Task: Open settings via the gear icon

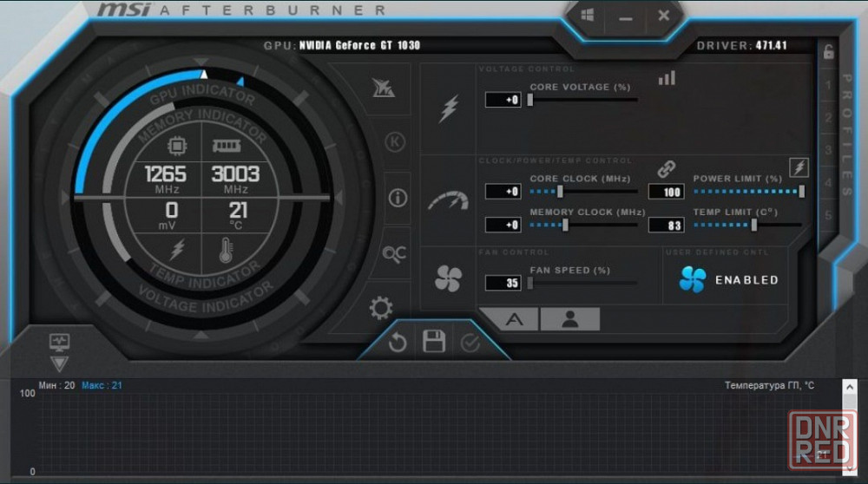Action: click(381, 308)
